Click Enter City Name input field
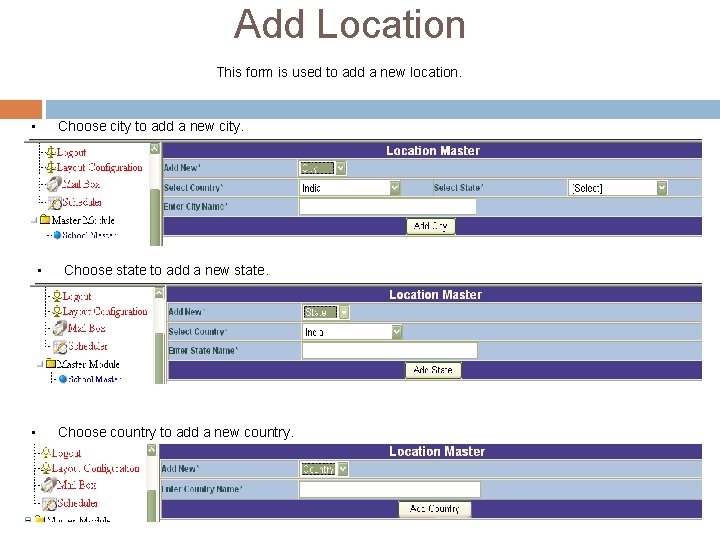 tap(388, 206)
